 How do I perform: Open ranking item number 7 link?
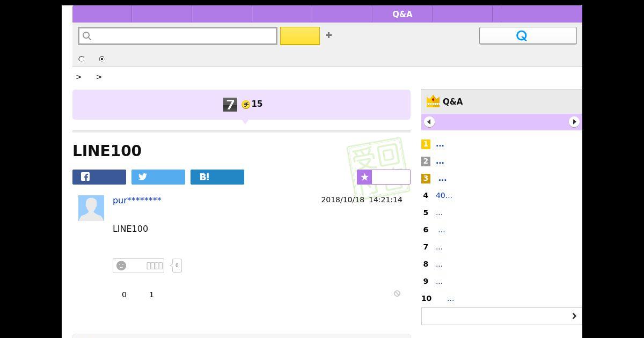(x=439, y=247)
